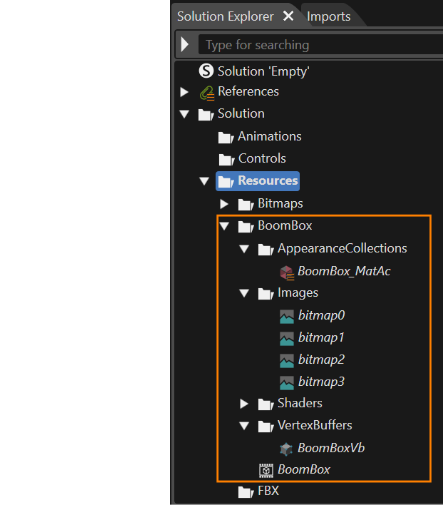Select the bitmap0 label
This screenshot has height=505, width=443.
pos(322,315)
